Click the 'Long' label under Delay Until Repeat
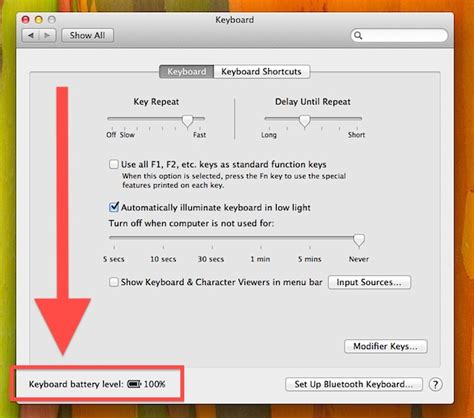This screenshot has height=418, width=474. tap(269, 135)
